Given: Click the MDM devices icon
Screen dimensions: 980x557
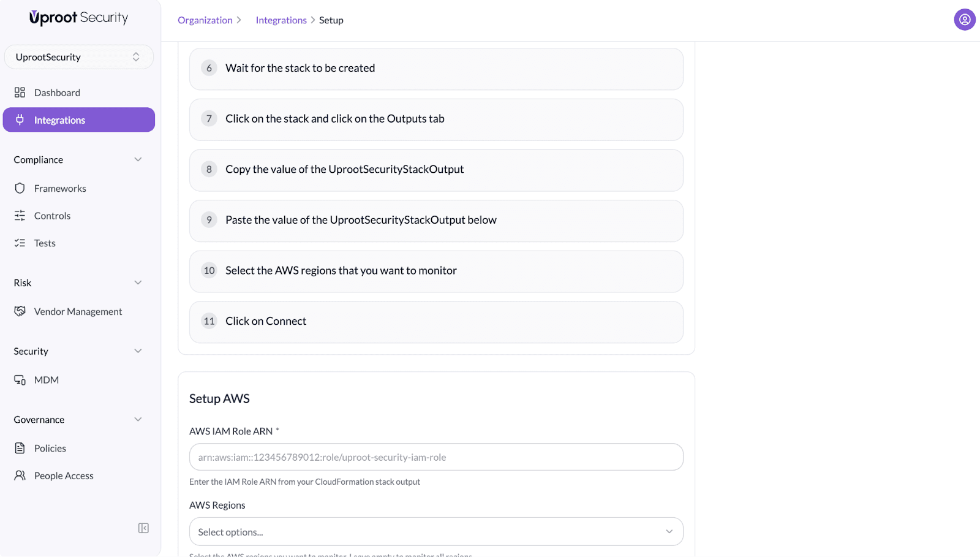Looking at the screenshot, I should click(x=20, y=380).
